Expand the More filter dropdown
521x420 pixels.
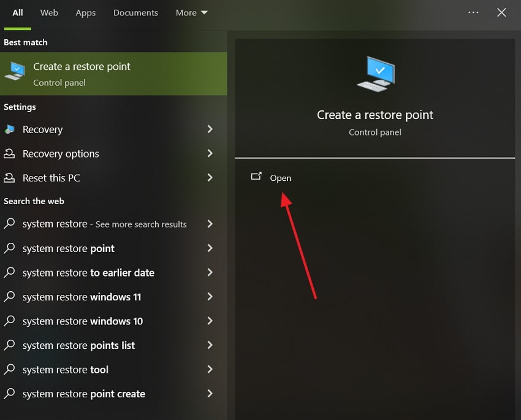point(191,12)
